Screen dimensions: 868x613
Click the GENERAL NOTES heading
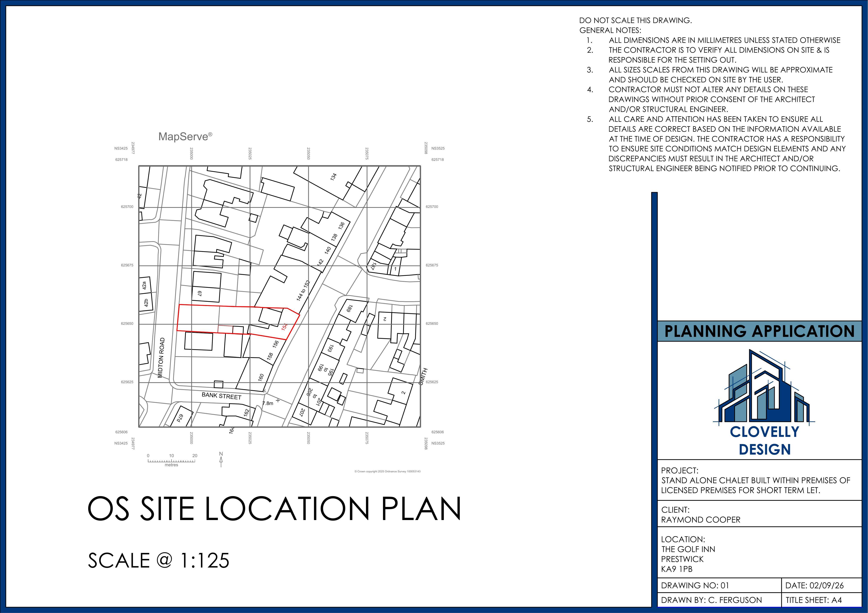(610, 30)
